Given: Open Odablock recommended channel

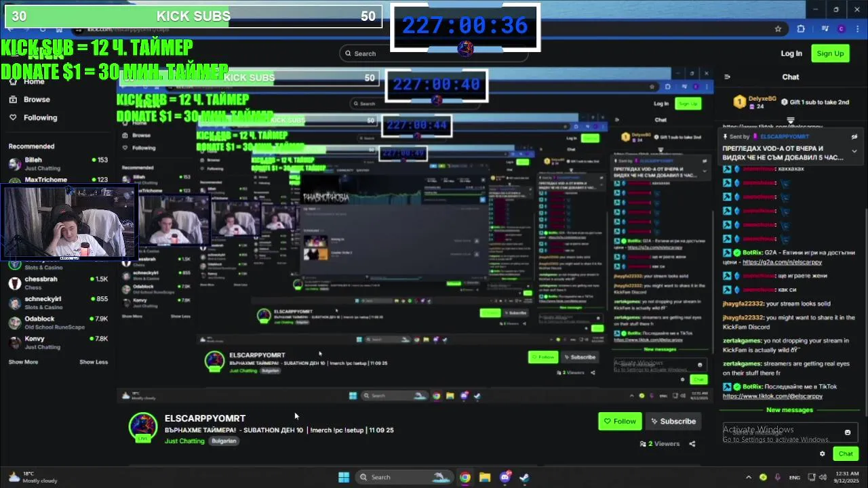Looking at the screenshot, I should (x=58, y=323).
